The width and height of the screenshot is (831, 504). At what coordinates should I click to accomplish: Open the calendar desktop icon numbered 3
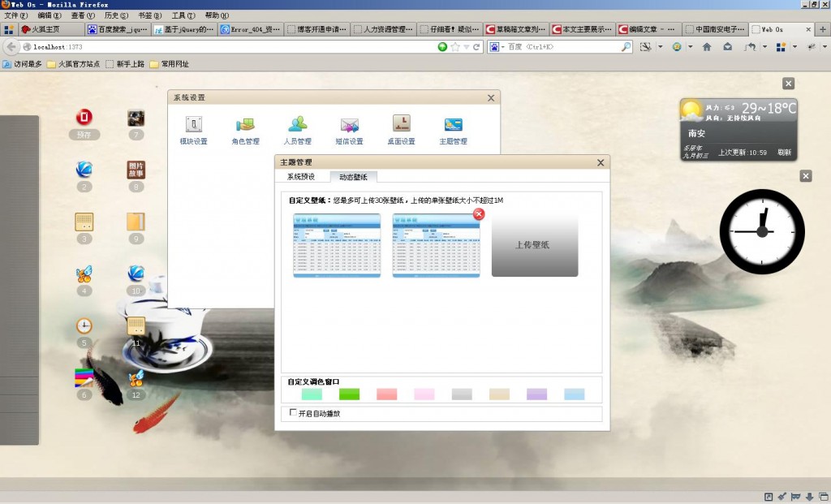(x=84, y=222)
